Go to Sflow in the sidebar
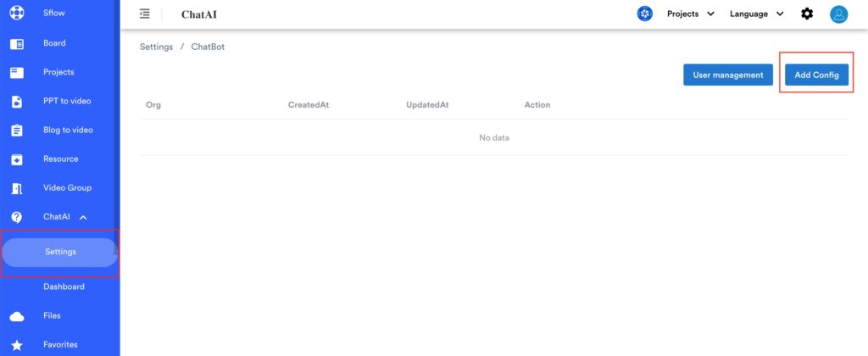868x356 pixels. click(54, 13)
